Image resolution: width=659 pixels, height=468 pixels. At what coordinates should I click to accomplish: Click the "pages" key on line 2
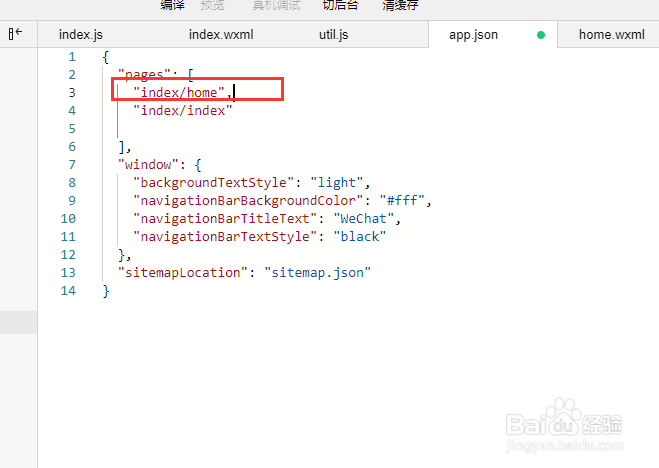144,75
